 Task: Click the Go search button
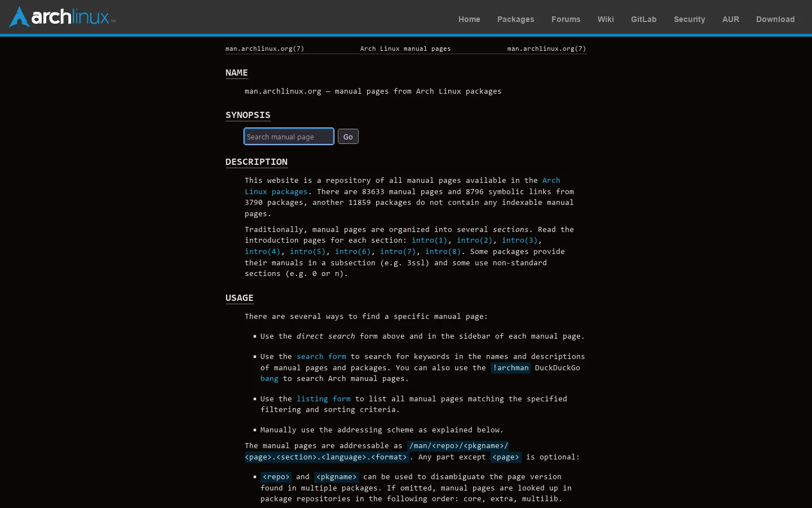coord(348,137)
